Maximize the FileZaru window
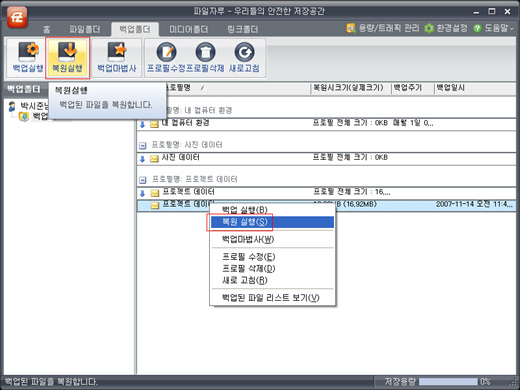This screenshot has width=520, height=390. tap(492, 11)
